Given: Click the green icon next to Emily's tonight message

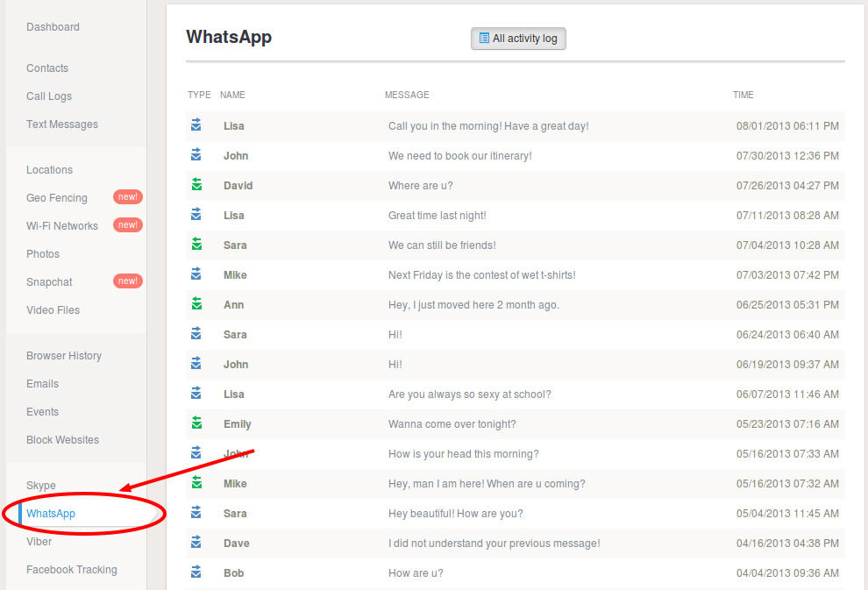Looking at the screenshot, I should (195, 423).
